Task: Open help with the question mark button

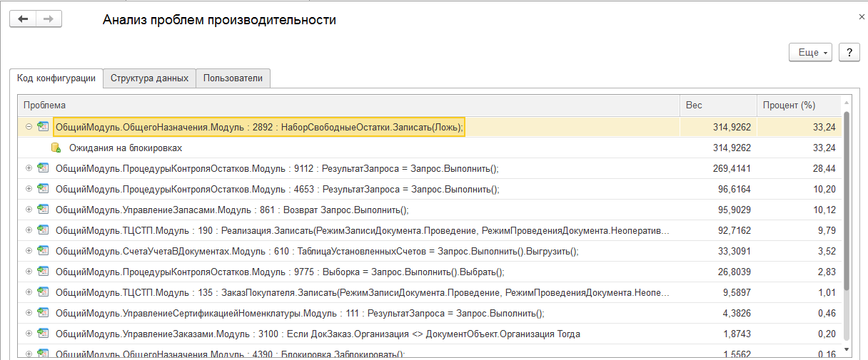Action: pyautogui.click(x=849, y=53)
